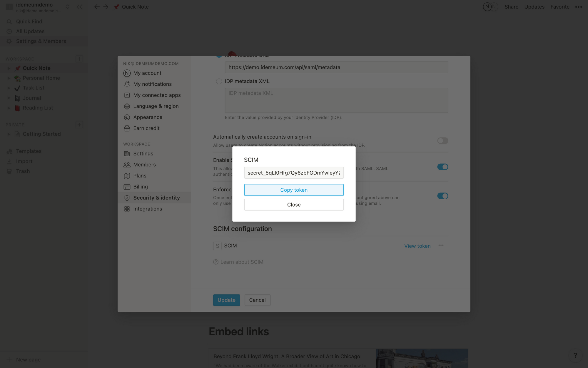Open the Reading List page

click(x=38, y=108)
